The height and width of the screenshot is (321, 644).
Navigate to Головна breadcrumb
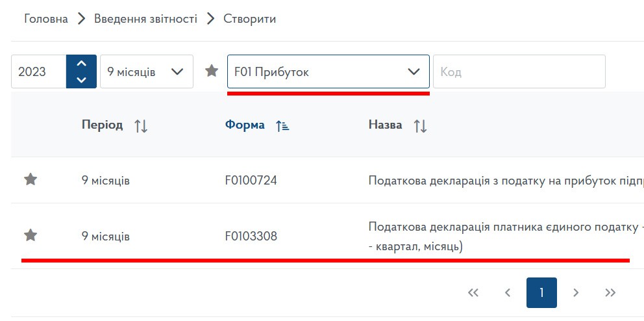(46, 19)
